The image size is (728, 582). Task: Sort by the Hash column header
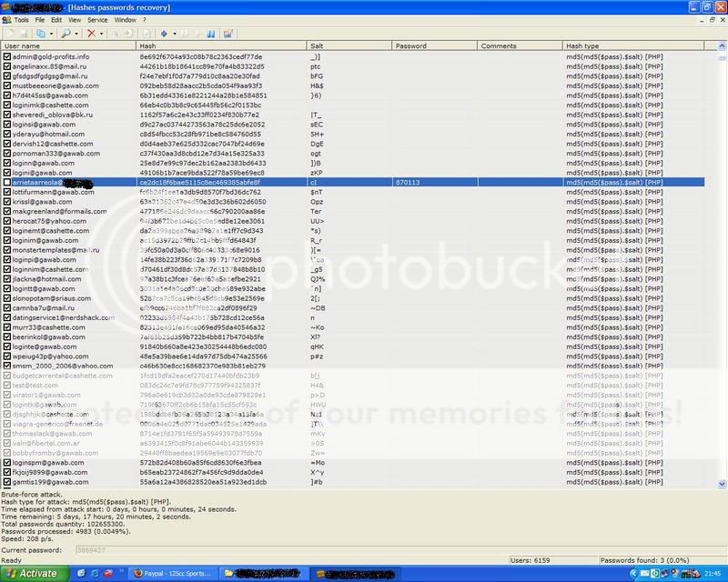tap(221, 46)
